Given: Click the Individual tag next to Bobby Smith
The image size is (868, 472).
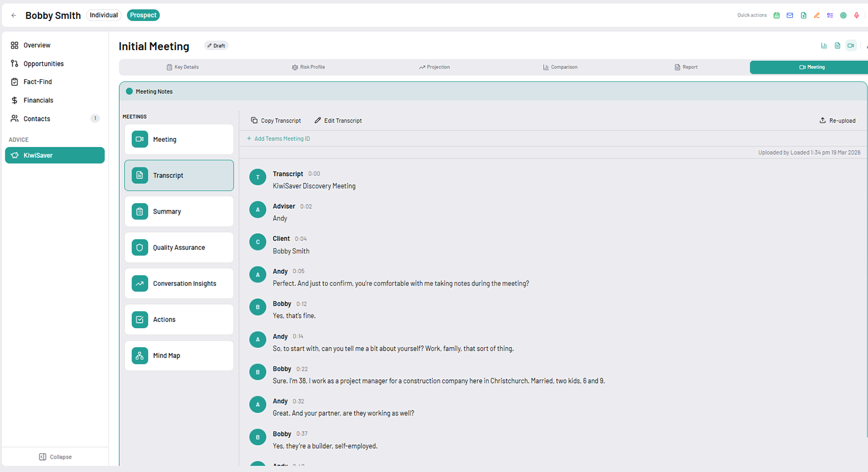Looking at the screenshot, I should pyautogui.click(x=104, y=15).
